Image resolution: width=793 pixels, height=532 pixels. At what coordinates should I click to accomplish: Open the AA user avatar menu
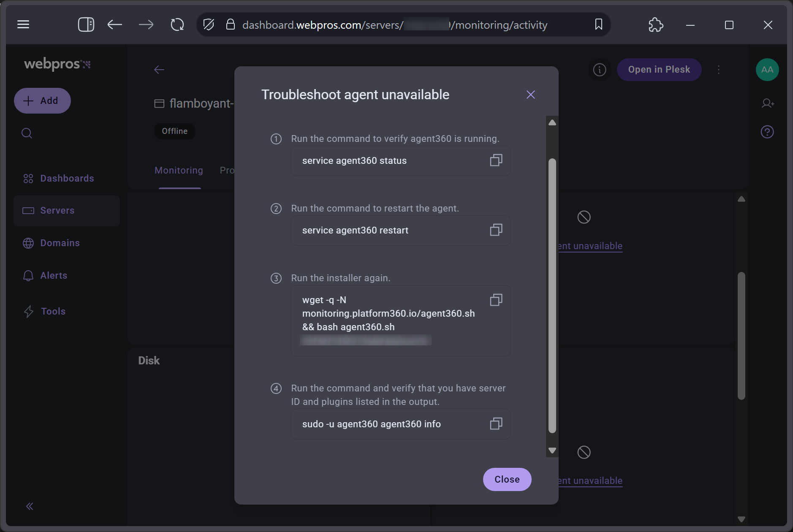click(x=767, y=70)
